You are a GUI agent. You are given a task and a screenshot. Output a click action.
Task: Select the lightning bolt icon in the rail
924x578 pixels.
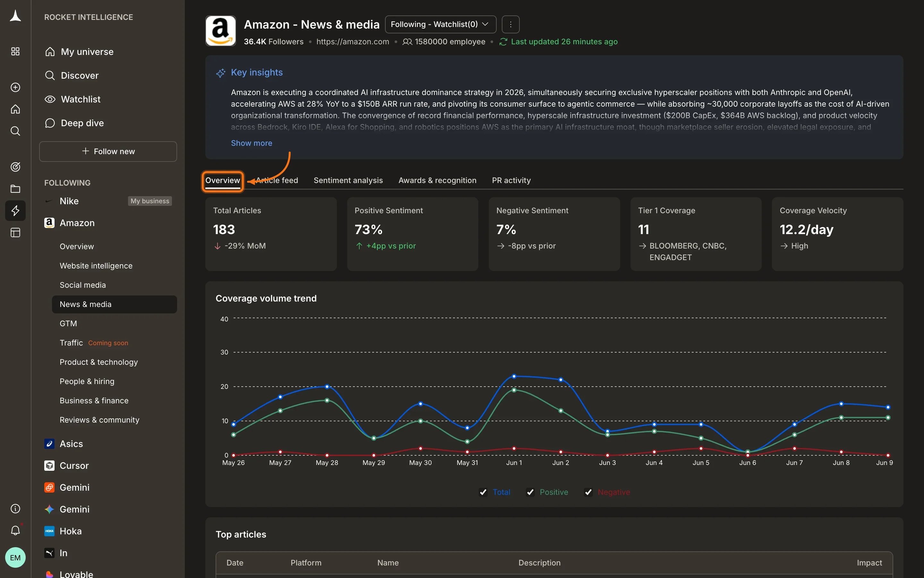tap(15, 211)
